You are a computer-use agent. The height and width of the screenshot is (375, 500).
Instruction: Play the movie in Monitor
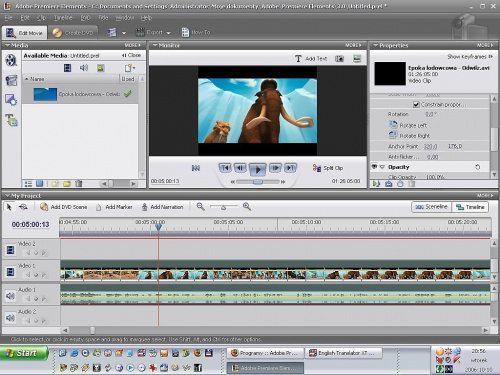[x=257, y=169]
